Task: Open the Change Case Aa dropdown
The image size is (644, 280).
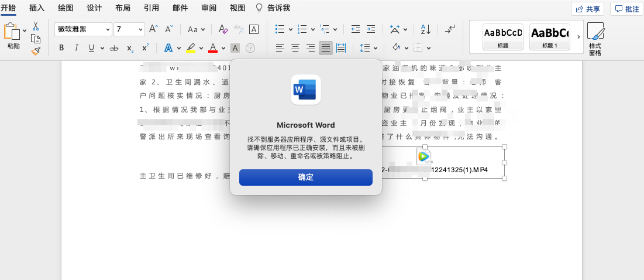Action: (197, 29)
